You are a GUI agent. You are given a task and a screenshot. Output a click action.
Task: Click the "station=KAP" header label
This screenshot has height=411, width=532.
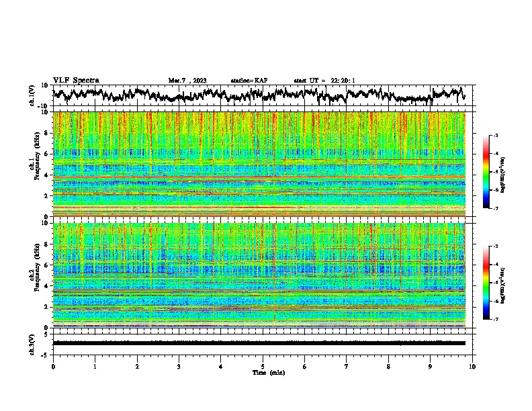pyautogui.click(x=249, y=81)
